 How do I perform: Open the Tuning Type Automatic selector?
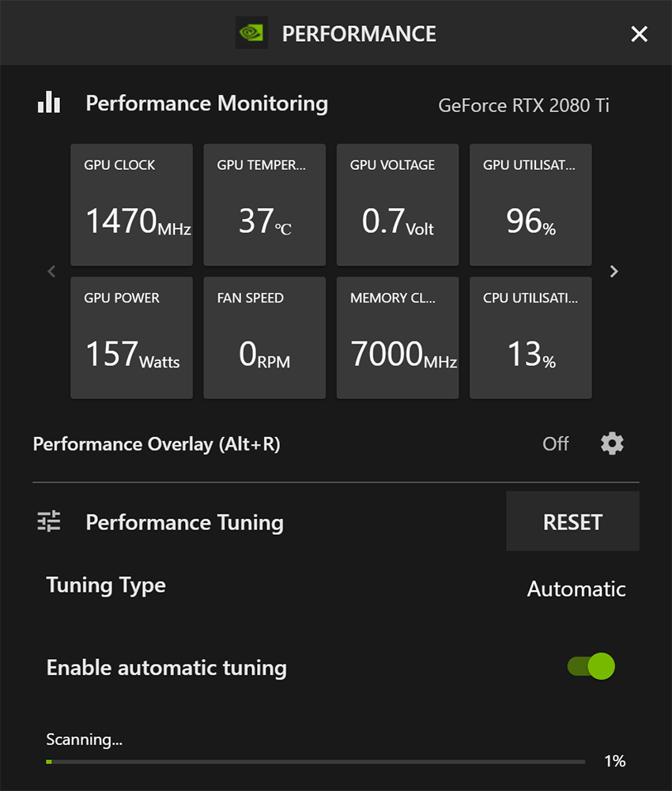point(576,589)
